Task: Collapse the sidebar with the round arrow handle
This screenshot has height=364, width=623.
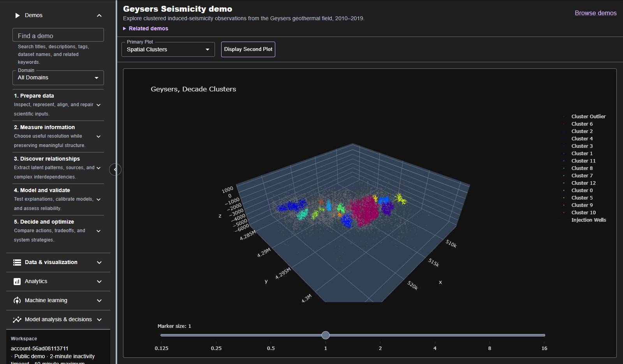Action: click(115, 170)
